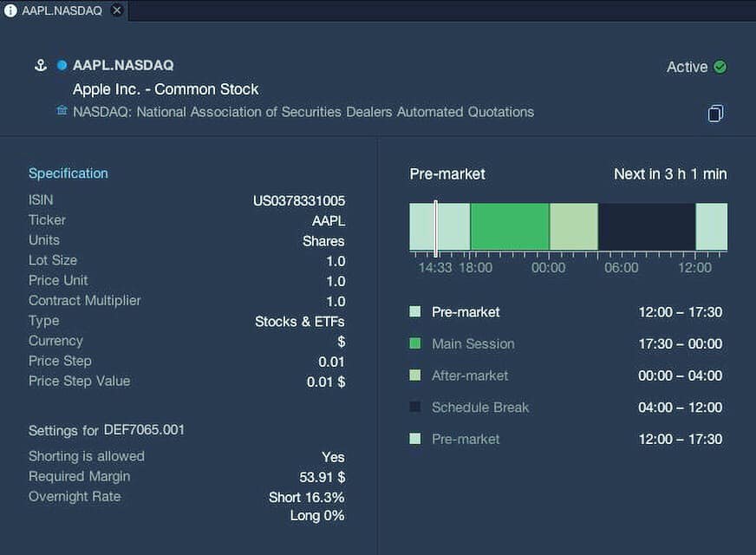Viewport: 756px width, 555px height.
Task: Click the Schedule Break legend label
Action: [480, 408]
